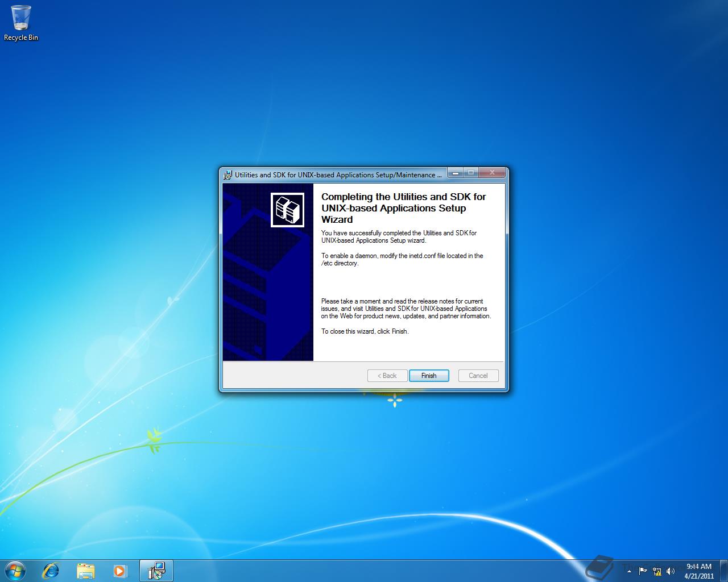
Task: Open the Recycle Bin desktop icon
Action: pyautogui.click(x=21, y=23)
